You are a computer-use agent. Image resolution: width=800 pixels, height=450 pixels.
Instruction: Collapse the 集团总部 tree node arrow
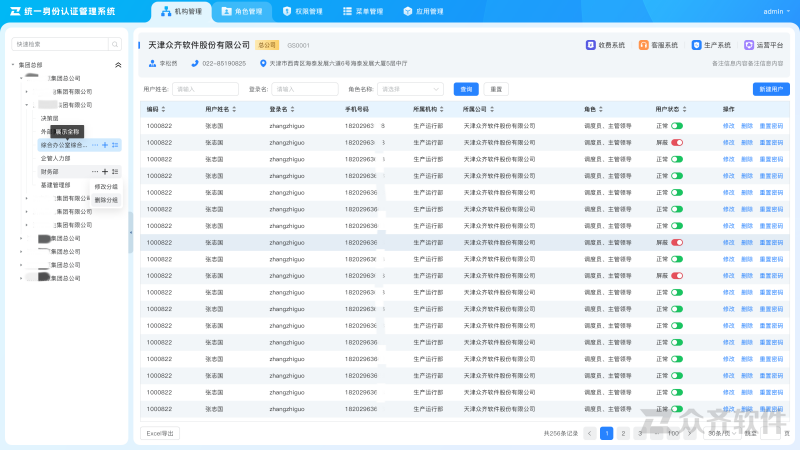[14, 65]
